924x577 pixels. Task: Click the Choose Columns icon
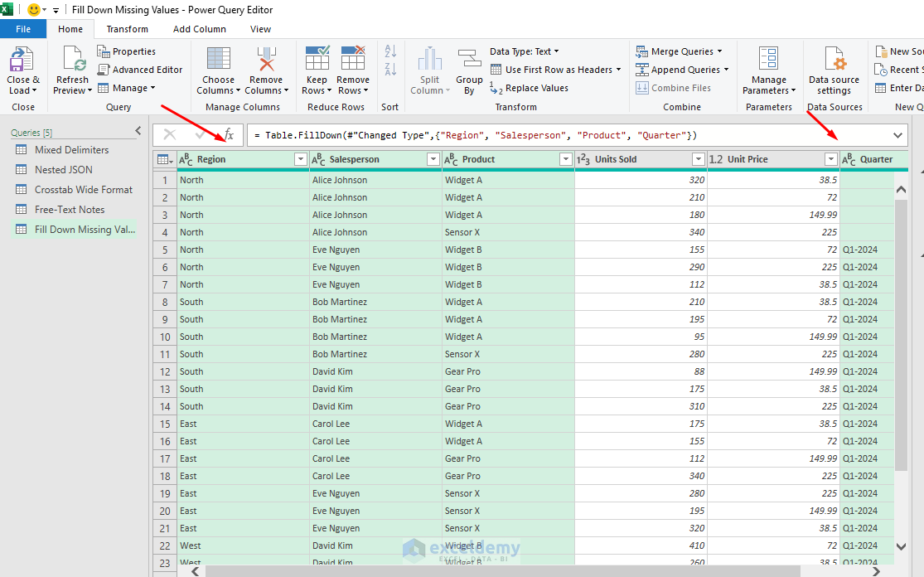pyautogui.click(x=218, y=60)
